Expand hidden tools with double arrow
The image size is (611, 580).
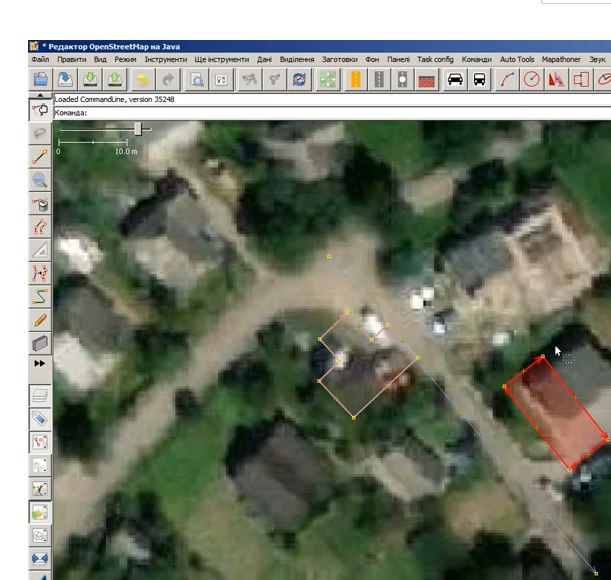(x=40, y=363)
